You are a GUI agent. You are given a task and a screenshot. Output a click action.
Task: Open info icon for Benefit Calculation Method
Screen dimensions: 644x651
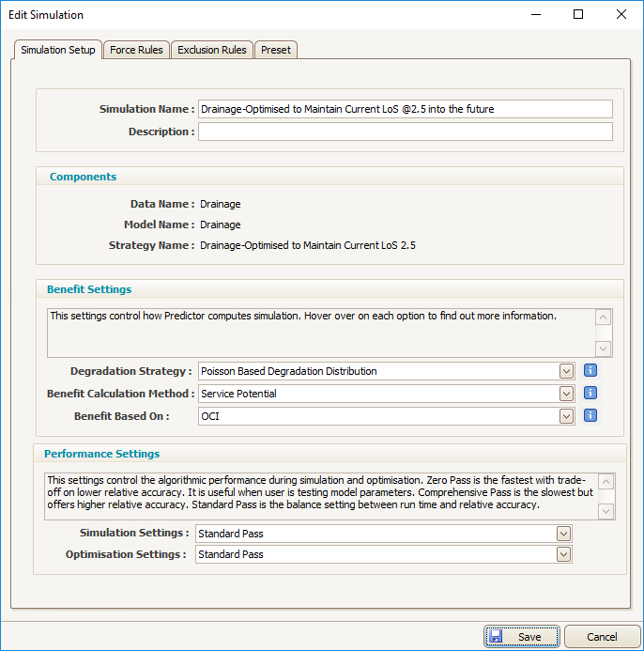point(590,393)
